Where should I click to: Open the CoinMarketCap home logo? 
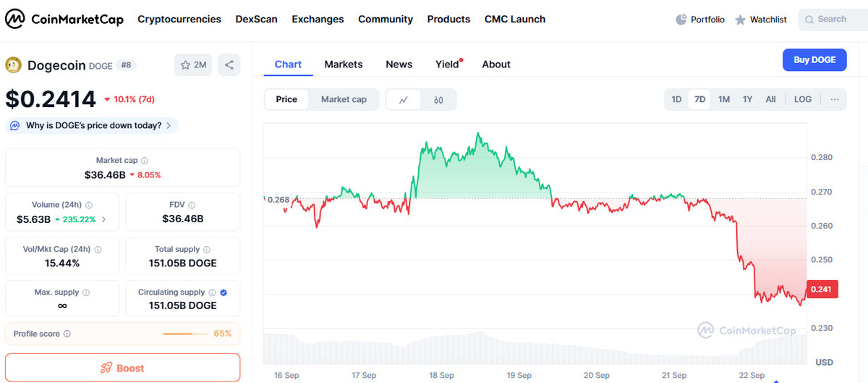[x=64, y=20]
